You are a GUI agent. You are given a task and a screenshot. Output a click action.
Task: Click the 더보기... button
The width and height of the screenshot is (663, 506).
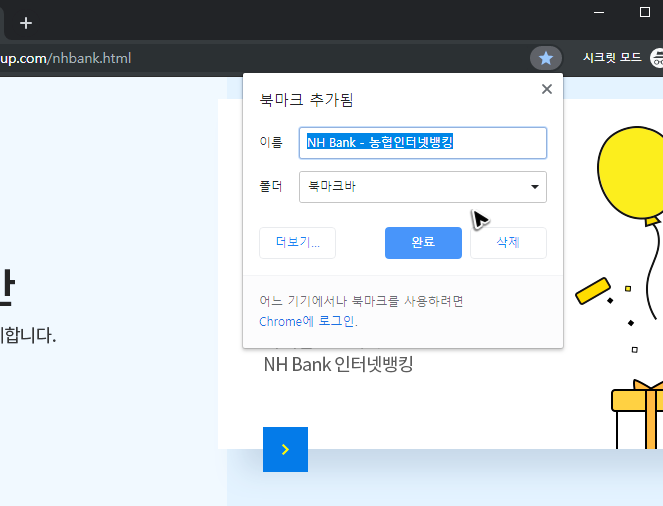pos(297,243)
